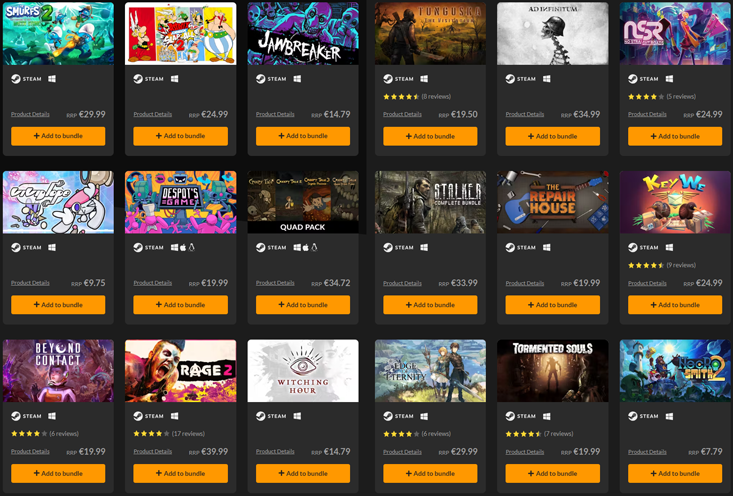Click the Windows icon on Jawbreaker card
733x496 pixels.
click(x=297, y=79)
